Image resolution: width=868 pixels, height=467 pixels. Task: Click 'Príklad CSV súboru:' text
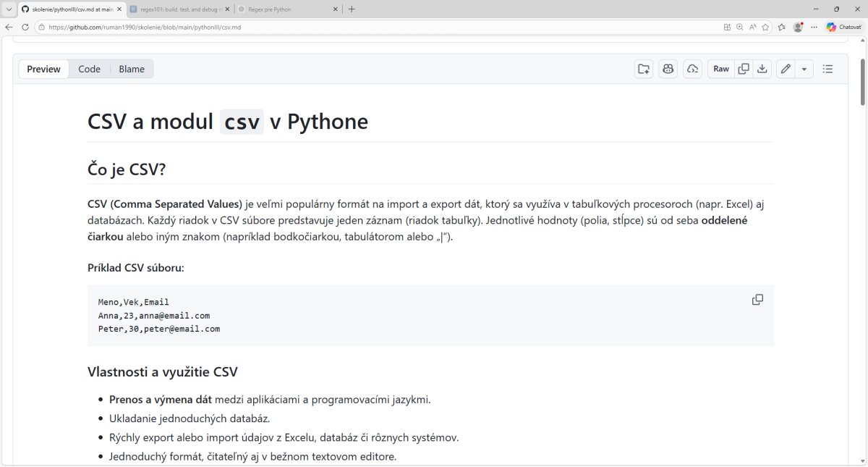(x=136, y=268)
